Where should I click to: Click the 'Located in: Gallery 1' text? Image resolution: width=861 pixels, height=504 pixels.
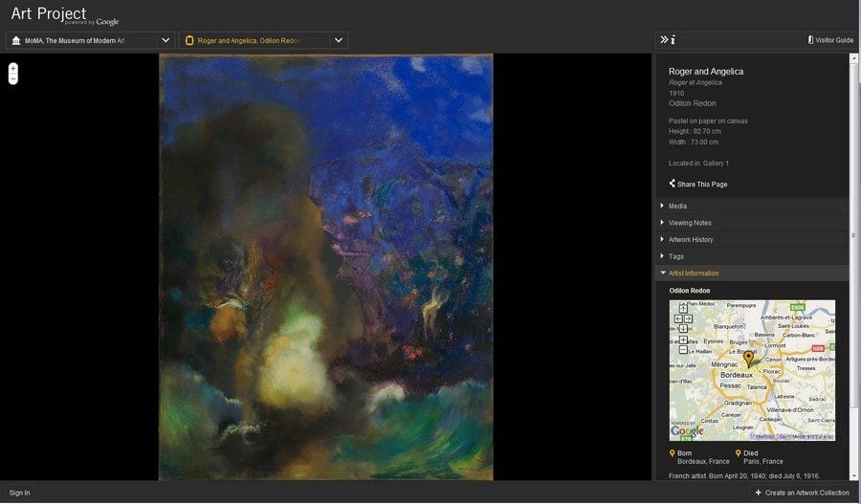click(x=698, y=163)
